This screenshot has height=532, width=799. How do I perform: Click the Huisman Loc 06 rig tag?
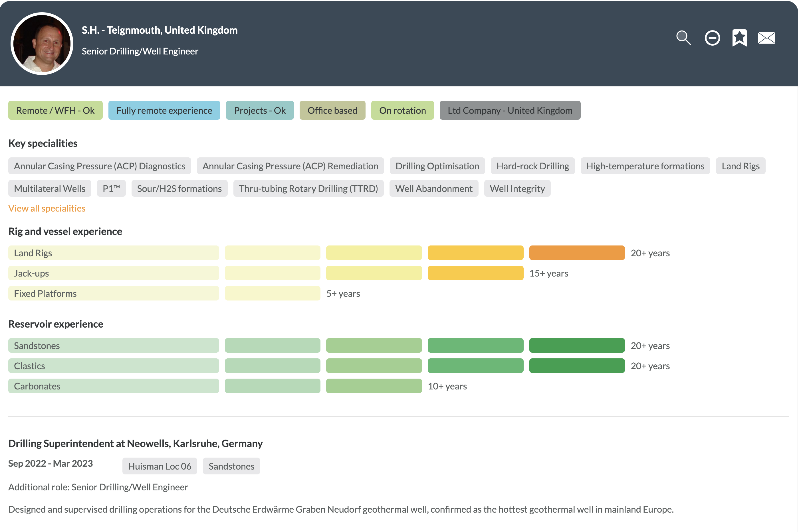(160, 466)
